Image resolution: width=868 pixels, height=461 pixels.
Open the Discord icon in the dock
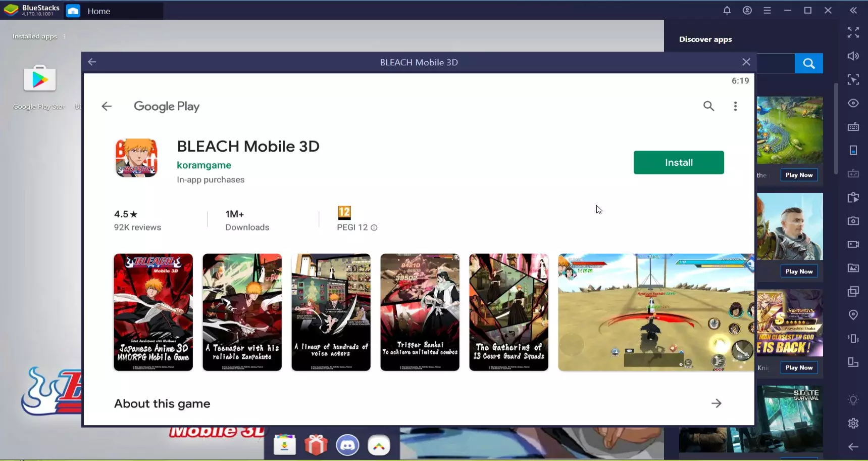[347, 445]
